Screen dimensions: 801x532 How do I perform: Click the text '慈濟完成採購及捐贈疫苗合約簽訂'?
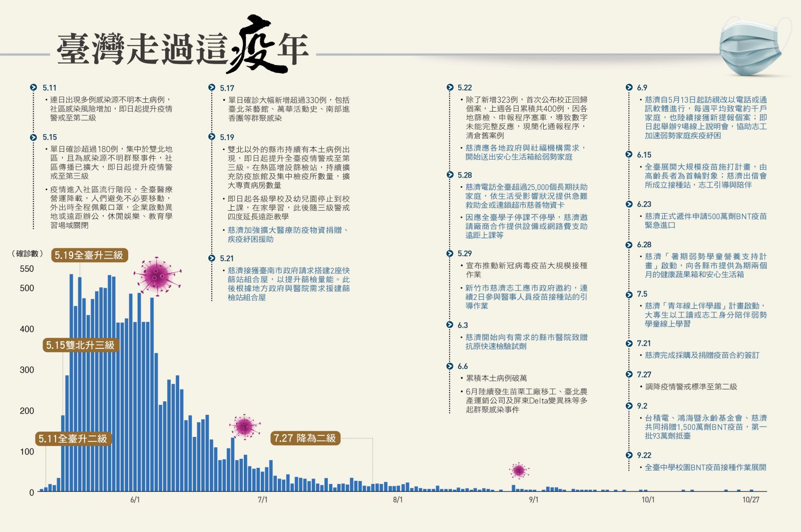(702, 355)
